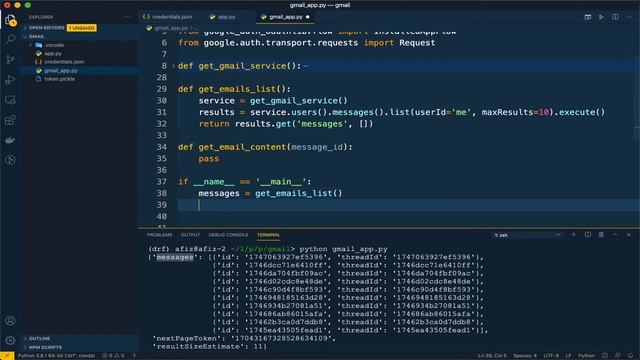The image size is (640, 360).
Task: Collapse the GMAIL folder section
Action: [x=80, y=36]
